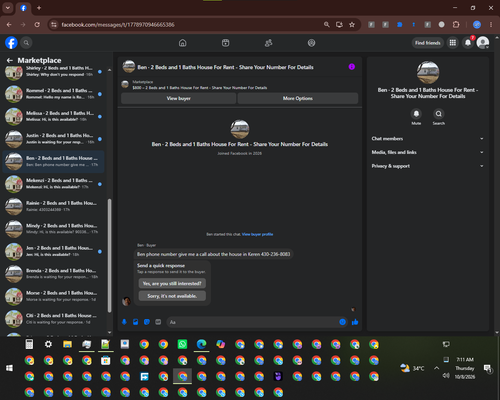The image size is (500, 400).
Task: Open the Calculator on the taskbar
Action: tap(29, 344)
